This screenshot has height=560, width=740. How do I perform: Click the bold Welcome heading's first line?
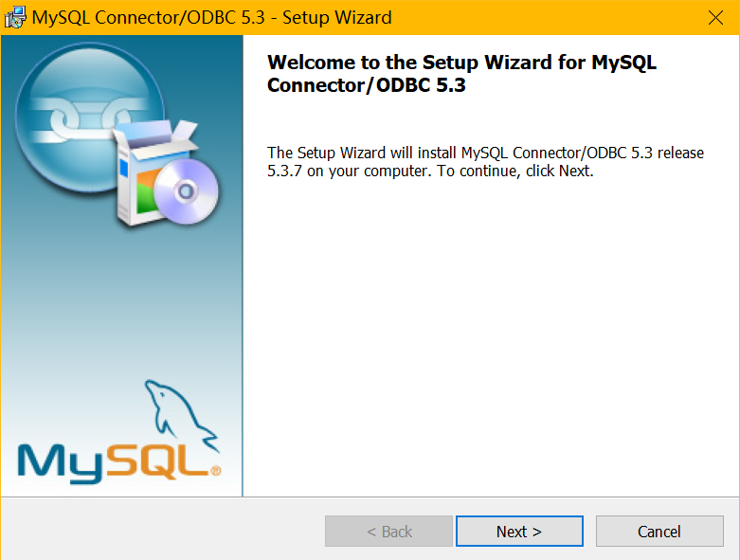pos(461,63)
